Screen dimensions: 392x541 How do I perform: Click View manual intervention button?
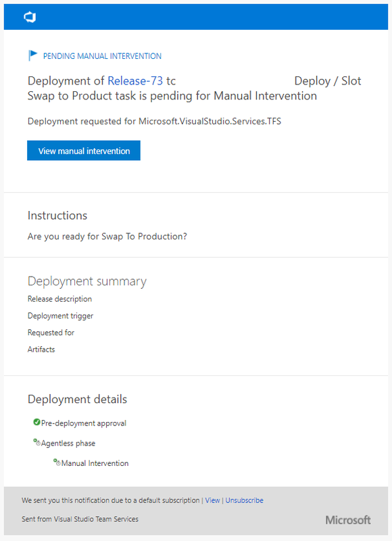[x=84, y=150]
